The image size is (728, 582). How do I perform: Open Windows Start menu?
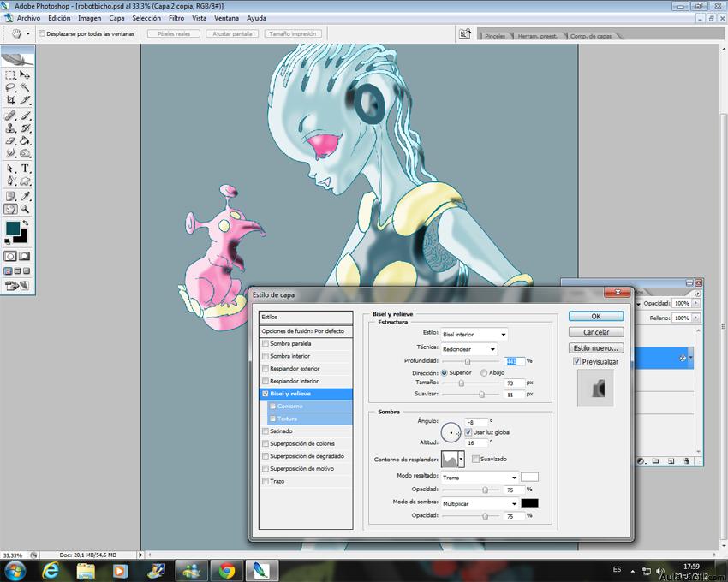click(x=15, y=570)
